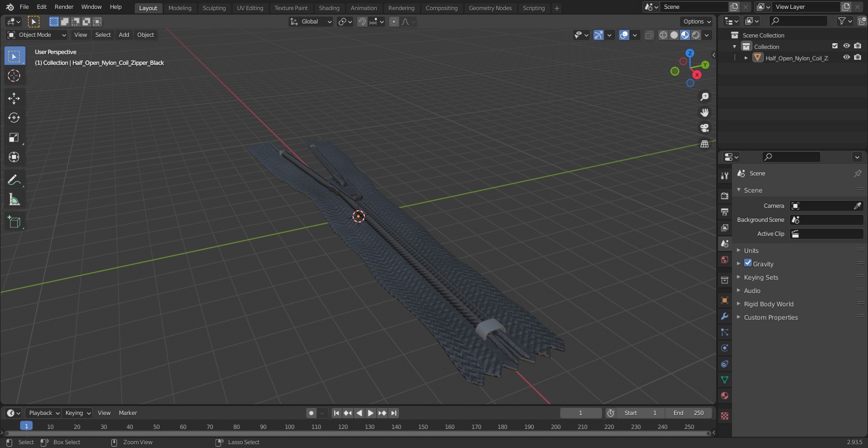This screenshot has height=448, width=868.
Task: Open the View Layer properties tab
Action: [724, 227]
